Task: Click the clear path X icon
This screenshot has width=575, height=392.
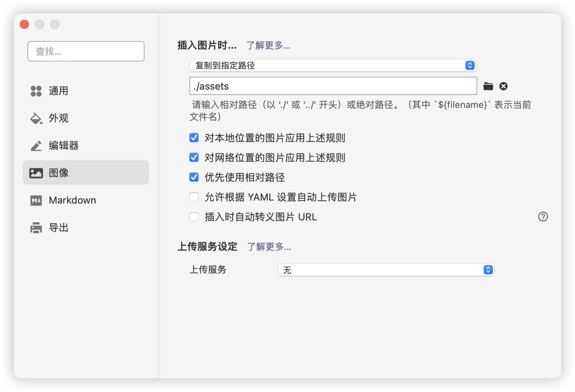Action: [x=504, y=86]
